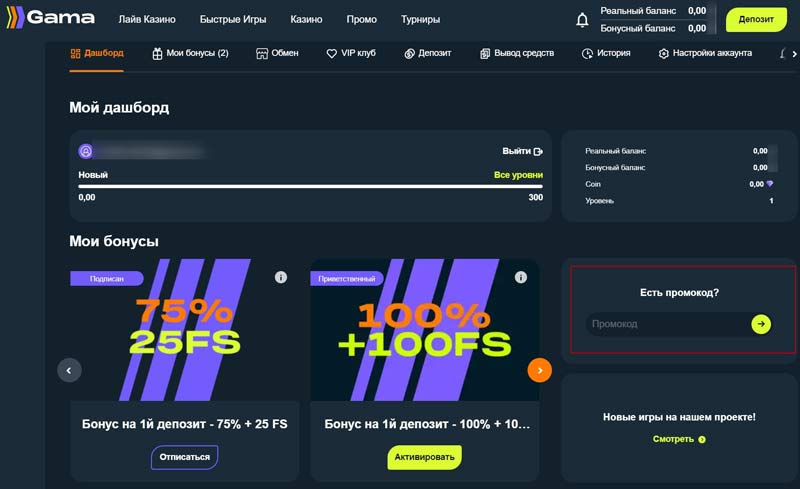Screen dimensions: 800x489
Task: Click the user avatar icon
Action: [x=86, y=151]
